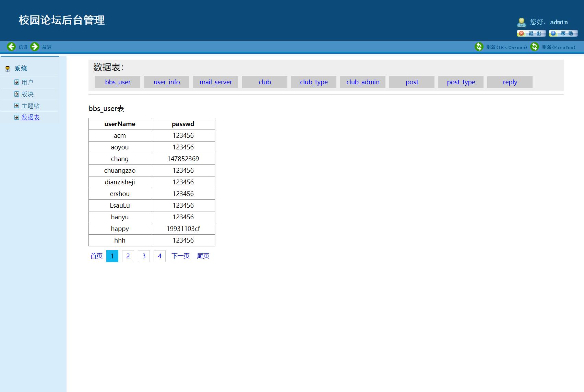The height and width of the screenshot is (392, 584).
Task: Open 主题帖 in the sidebar
Action: 31,106
